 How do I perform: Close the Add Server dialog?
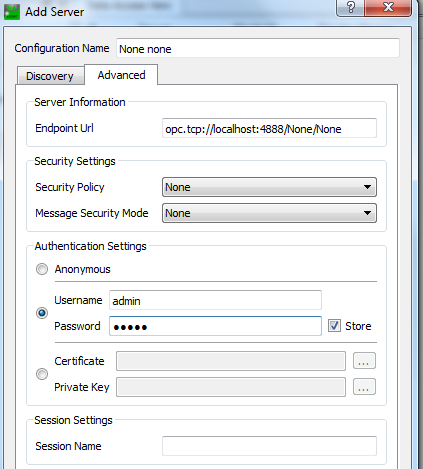click(388, 7)
